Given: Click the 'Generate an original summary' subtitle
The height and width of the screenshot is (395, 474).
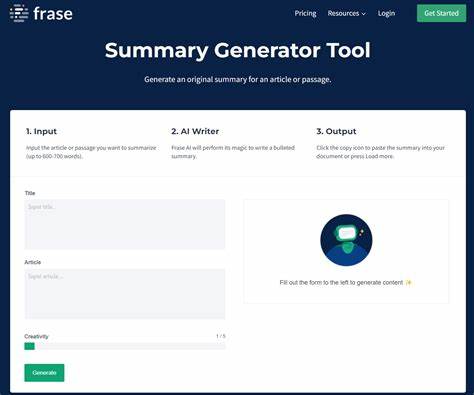Looking at the screenshot, I should pos(237,79).
